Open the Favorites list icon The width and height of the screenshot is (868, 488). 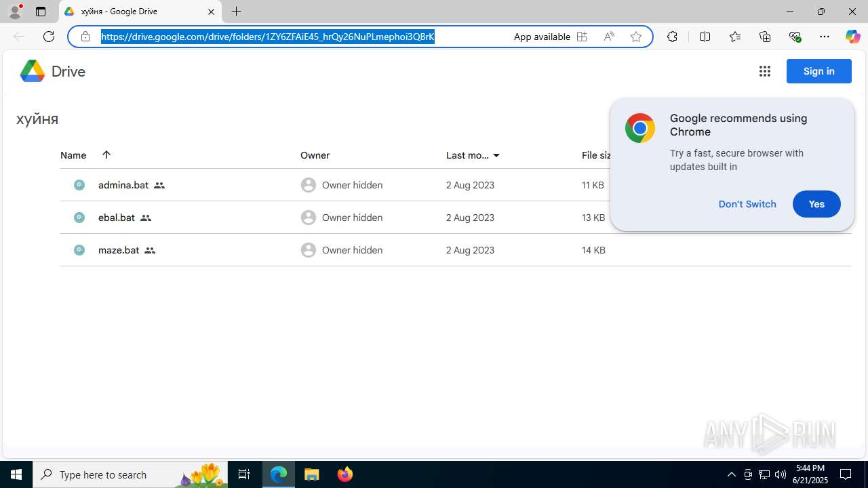tap(735, 37)
